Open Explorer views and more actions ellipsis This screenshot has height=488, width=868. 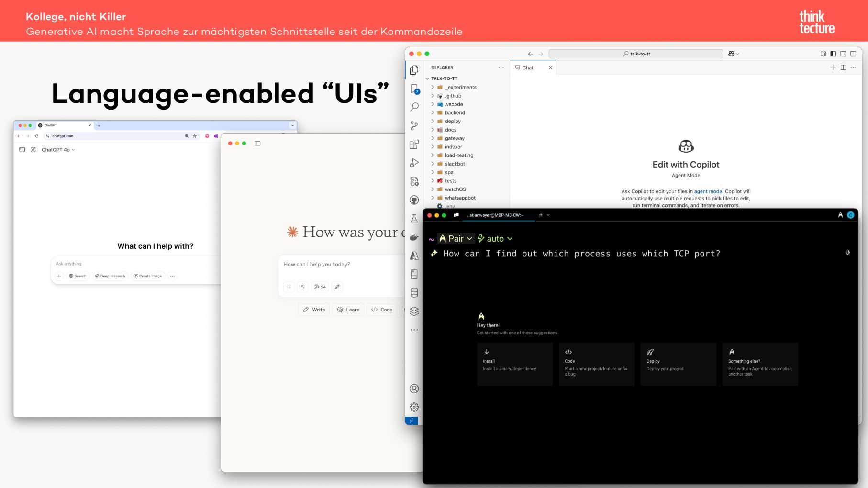[x=501, y=67]
